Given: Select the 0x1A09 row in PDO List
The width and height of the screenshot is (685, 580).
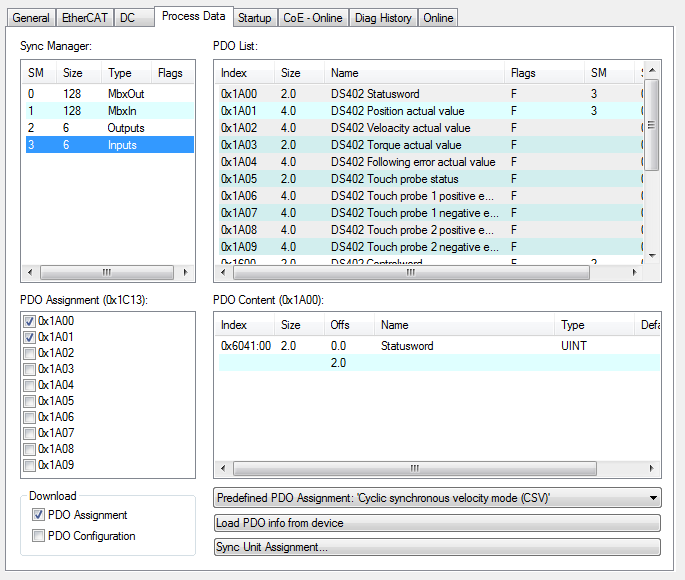Looking at the screenshot, I should point(430,247).
